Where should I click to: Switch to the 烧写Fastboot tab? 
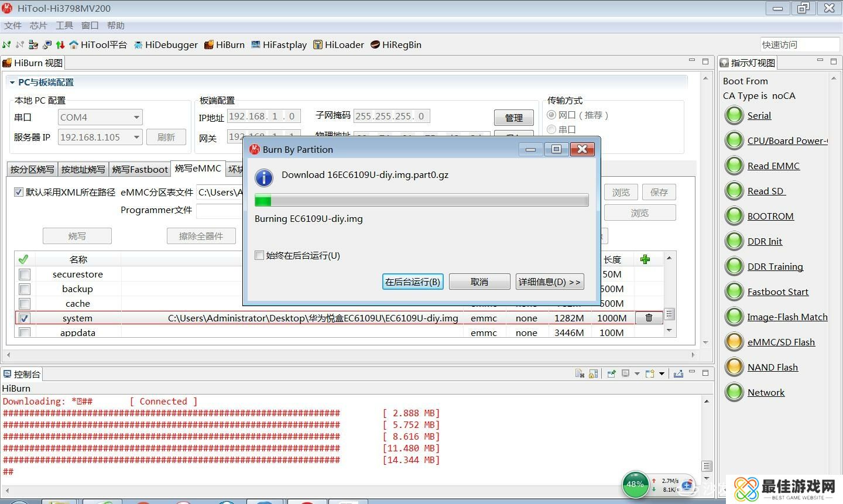[x=140, y=169]
